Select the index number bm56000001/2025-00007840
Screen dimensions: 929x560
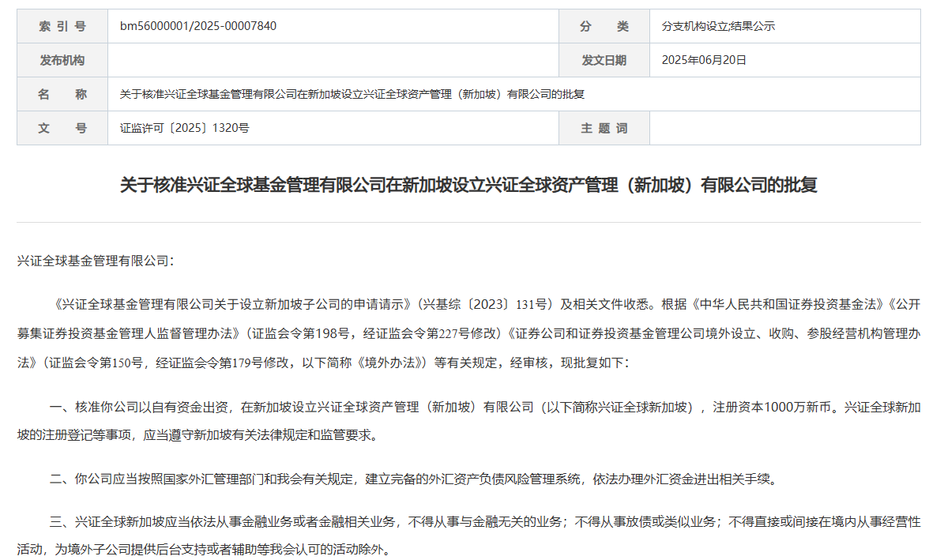(197, 26)
